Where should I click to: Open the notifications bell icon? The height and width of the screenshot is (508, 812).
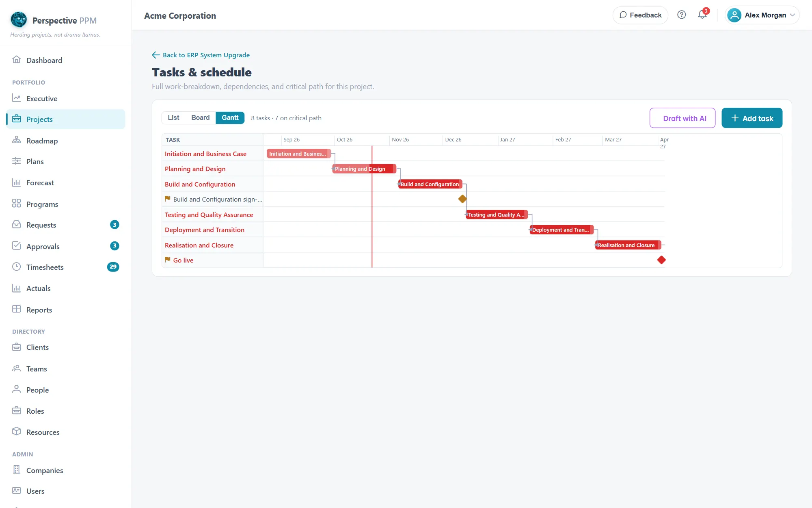tap(702, 15)
